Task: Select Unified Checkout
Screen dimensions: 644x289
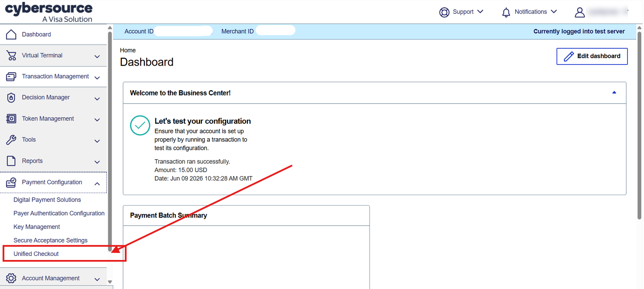Action: pos(36,254)
